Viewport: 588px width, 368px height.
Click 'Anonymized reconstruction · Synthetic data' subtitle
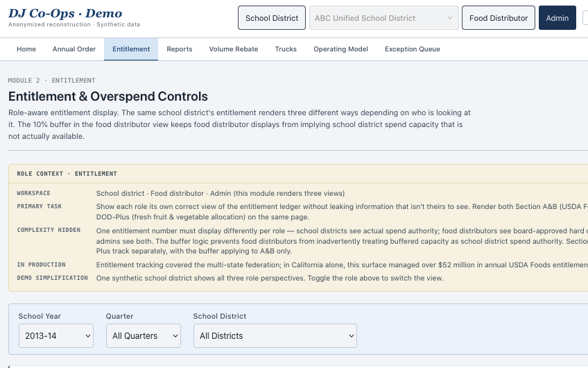[x=74, y=24]
